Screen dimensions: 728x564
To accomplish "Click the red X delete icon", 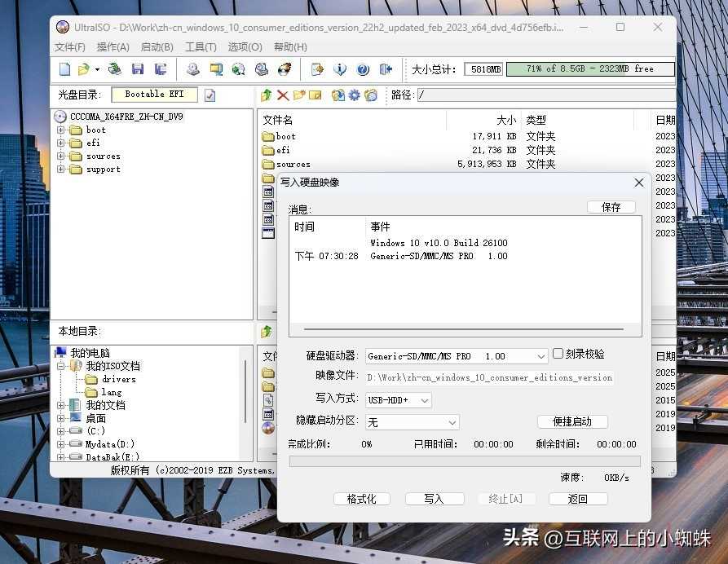I will coord(283,95).
